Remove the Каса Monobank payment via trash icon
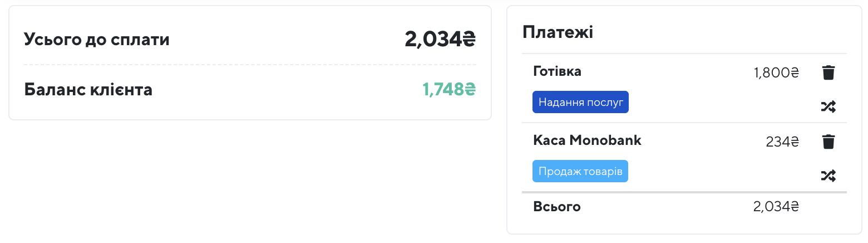The width and height of the screenshot is (868, 243). (828, 142)
